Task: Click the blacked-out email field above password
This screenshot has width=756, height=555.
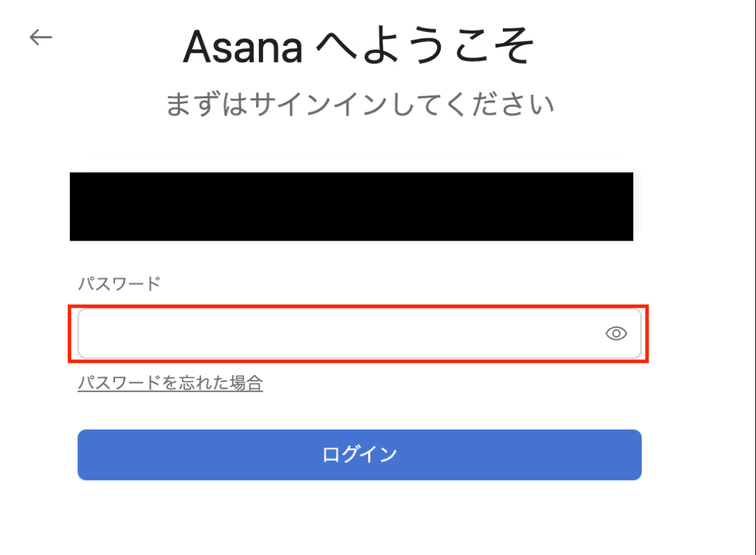Action: tap(351, 206)
